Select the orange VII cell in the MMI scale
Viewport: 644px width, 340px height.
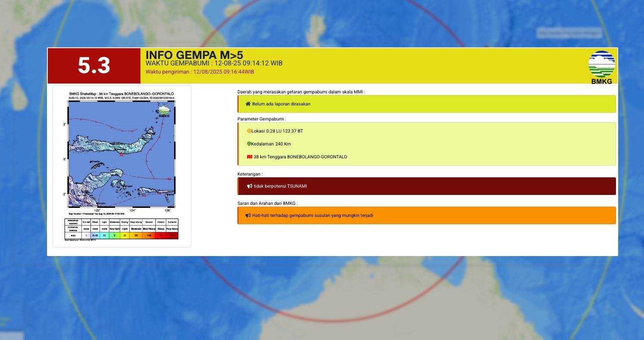[x=135, y=235]
